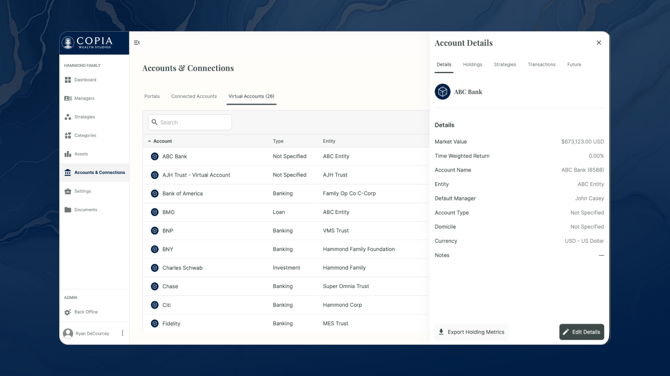This screenshot has height=376, width=670.
Task: Click the Edit Details button
Action: (x=582, y=332)
